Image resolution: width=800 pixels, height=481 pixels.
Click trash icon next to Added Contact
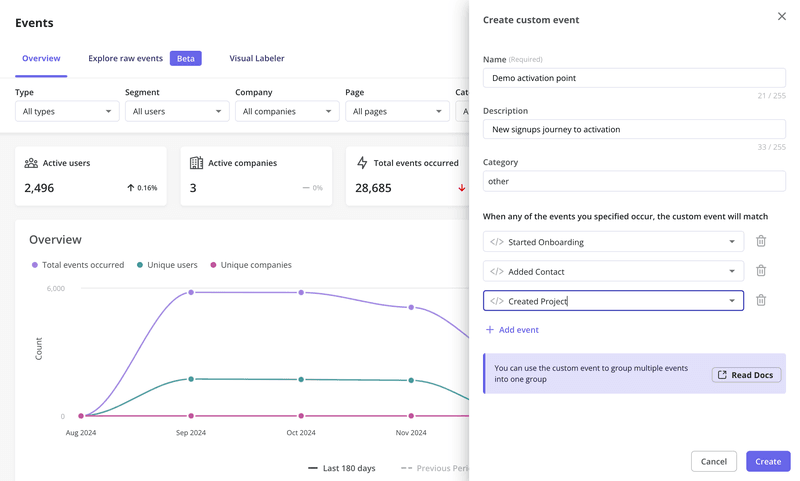(761, 271)
